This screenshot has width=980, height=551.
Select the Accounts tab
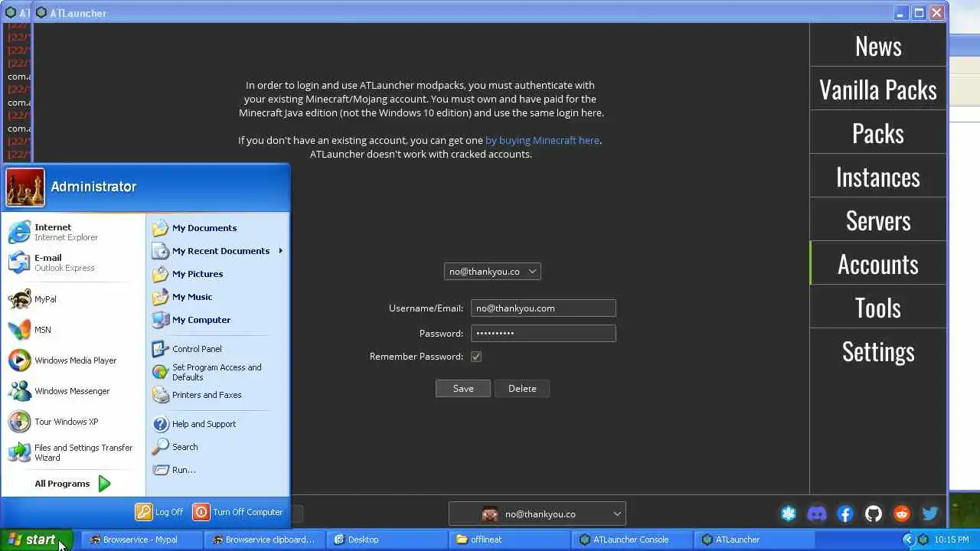pos(878,264)
